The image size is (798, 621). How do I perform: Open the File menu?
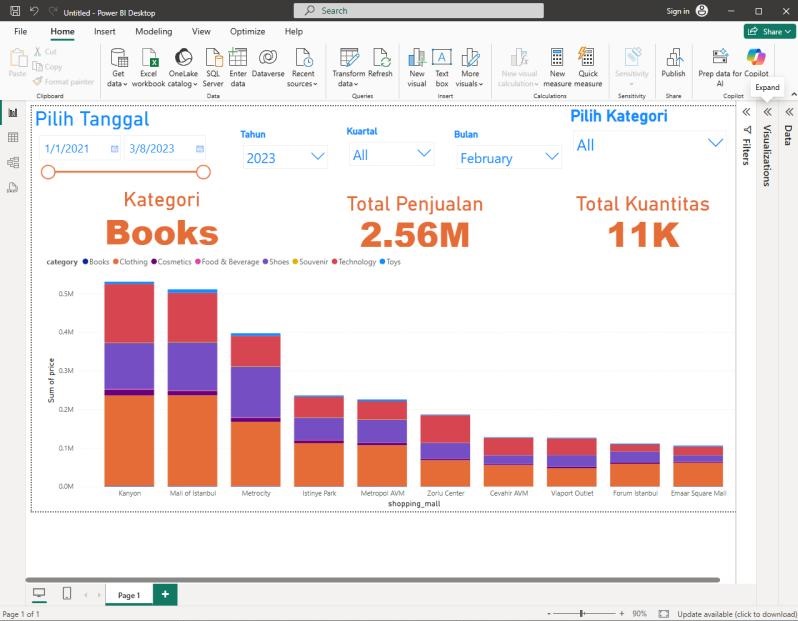(20, 31)
